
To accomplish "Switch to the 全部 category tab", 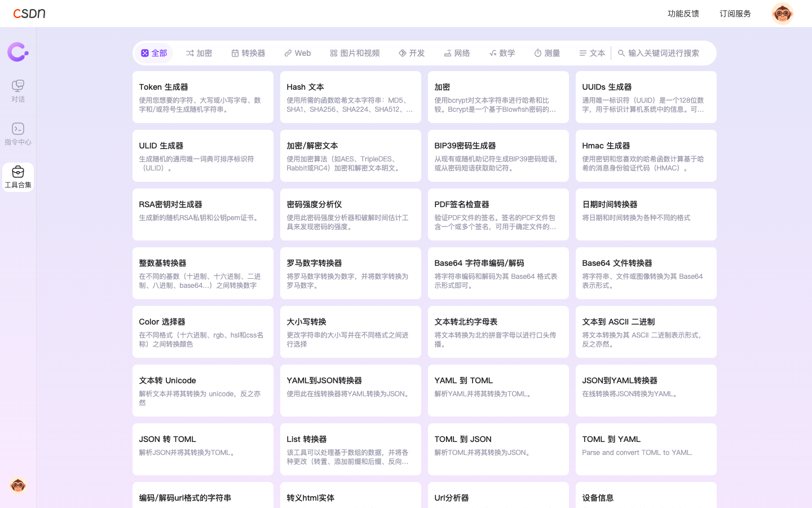I will click(x=154, y=53).
